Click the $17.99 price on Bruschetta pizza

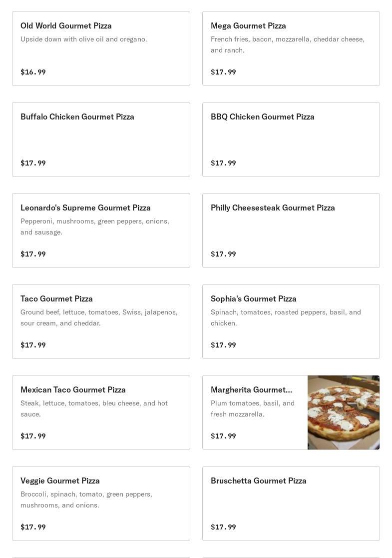tap(223, 527)
